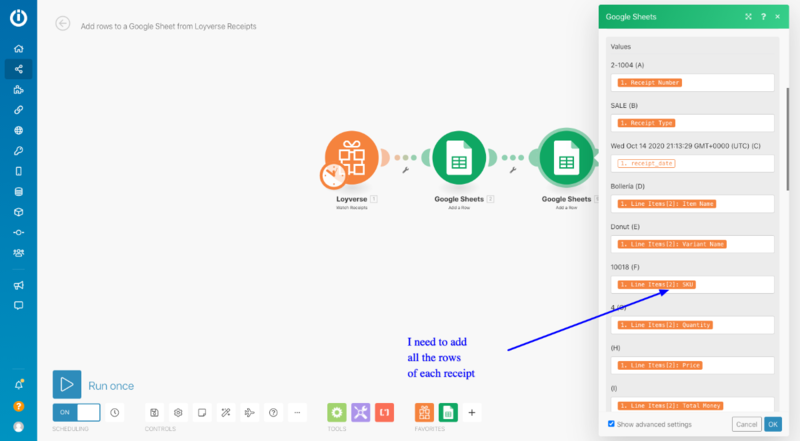Open scenario settings gear in Controls
The image size is (800, 441).
178,412
